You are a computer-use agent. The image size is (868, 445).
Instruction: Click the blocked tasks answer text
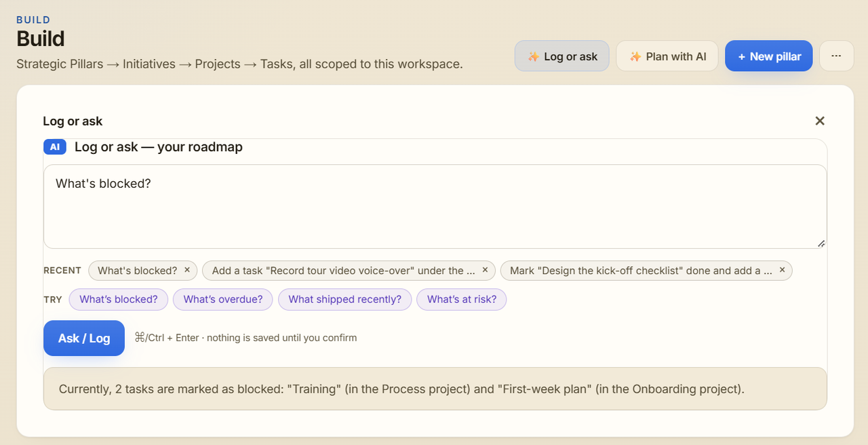click(401, 389)
